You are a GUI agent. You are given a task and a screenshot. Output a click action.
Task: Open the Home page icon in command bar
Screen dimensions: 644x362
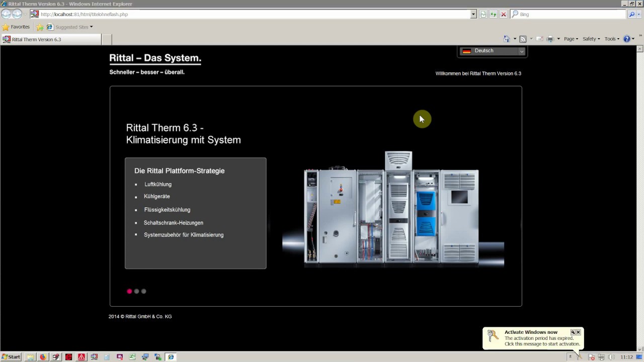click(x=507, y=39)
